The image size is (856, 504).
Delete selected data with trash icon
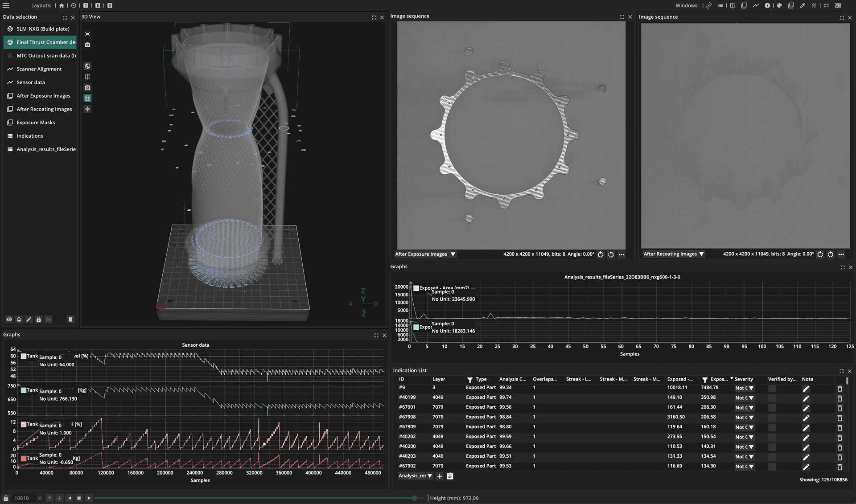70,320
